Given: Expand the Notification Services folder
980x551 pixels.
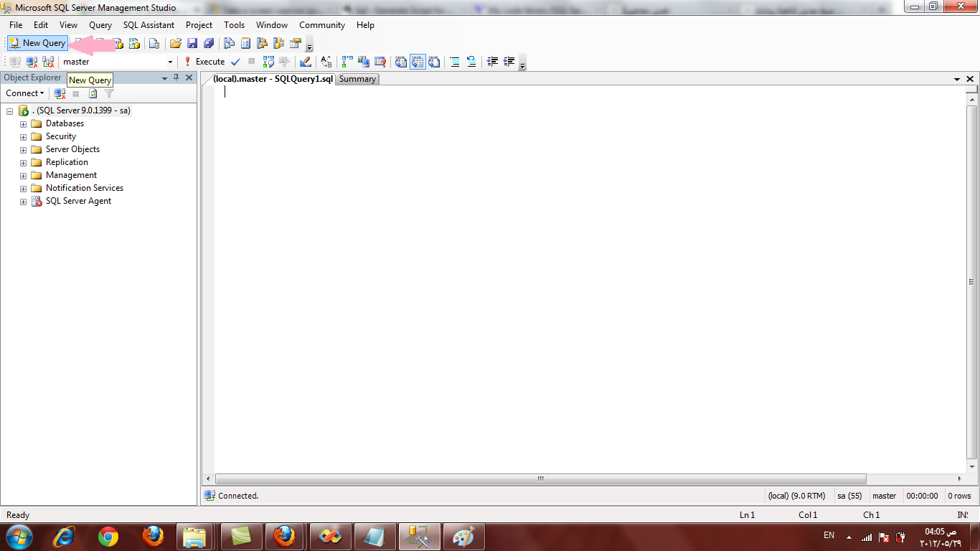Looking at the screenshot, I should pos(23,189).
